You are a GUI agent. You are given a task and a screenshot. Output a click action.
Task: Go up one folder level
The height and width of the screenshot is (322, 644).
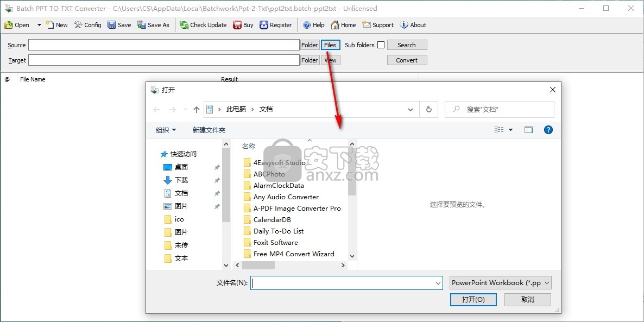click(197, 109)
